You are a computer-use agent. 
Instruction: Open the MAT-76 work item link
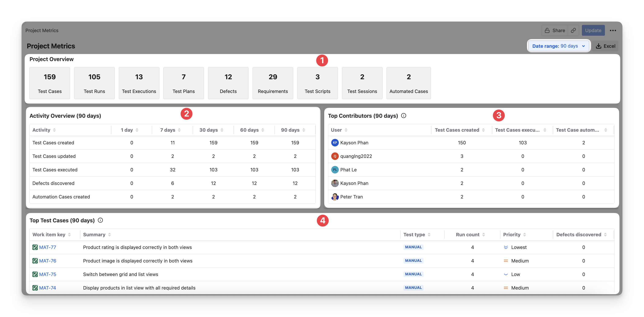[48, 261]
